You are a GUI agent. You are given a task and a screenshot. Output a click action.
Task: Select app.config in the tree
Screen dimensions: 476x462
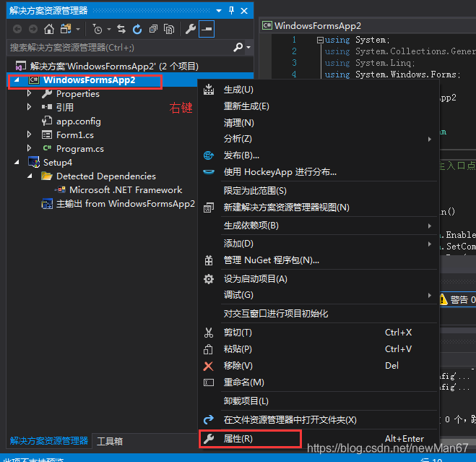click(78, 121)
